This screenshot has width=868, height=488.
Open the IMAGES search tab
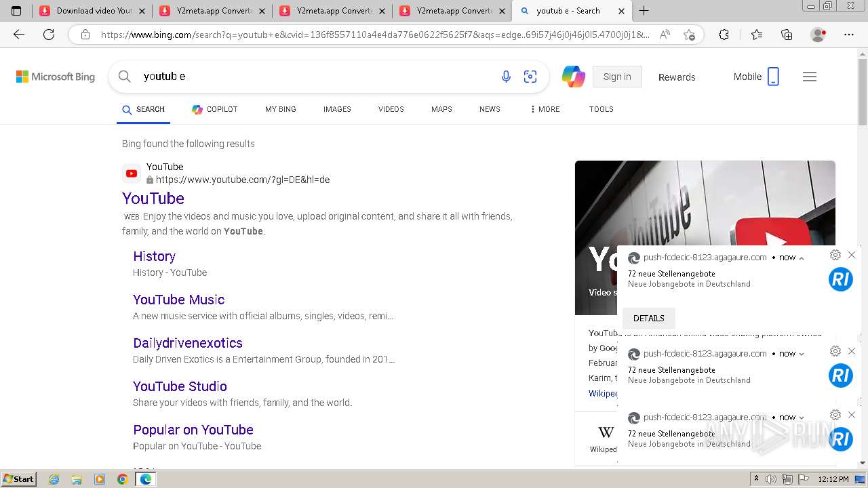337,109
